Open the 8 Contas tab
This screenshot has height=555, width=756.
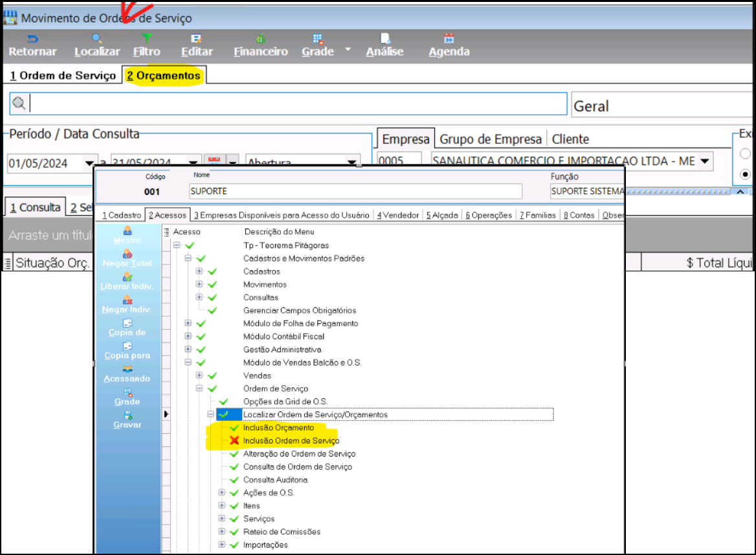tap(579, 215)
